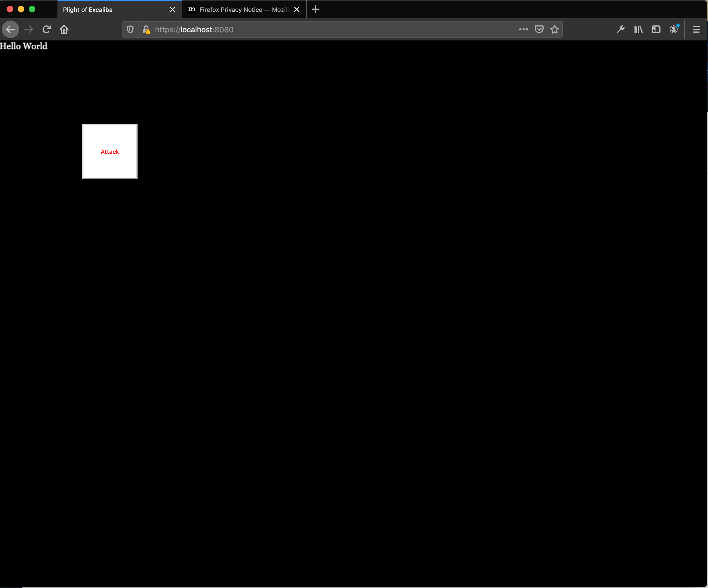Open the Library bookshelf menu
This screenshot has width=708, height=588.
click(638, 30)
